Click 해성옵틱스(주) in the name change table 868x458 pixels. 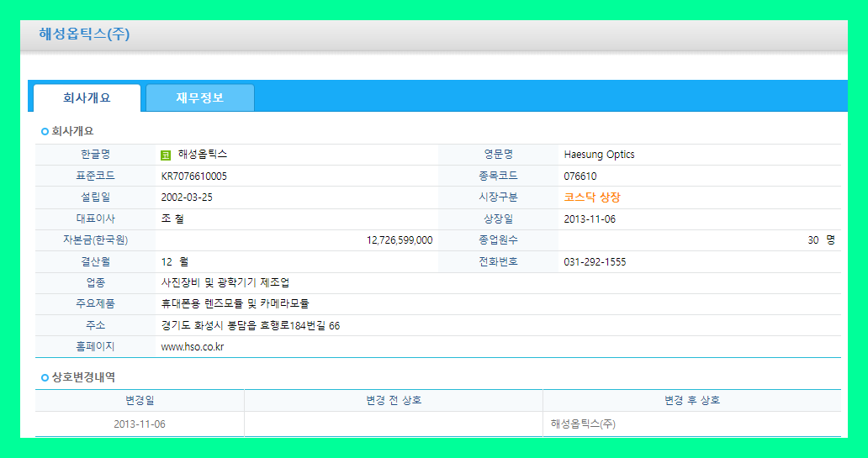(x=583, y=424)
